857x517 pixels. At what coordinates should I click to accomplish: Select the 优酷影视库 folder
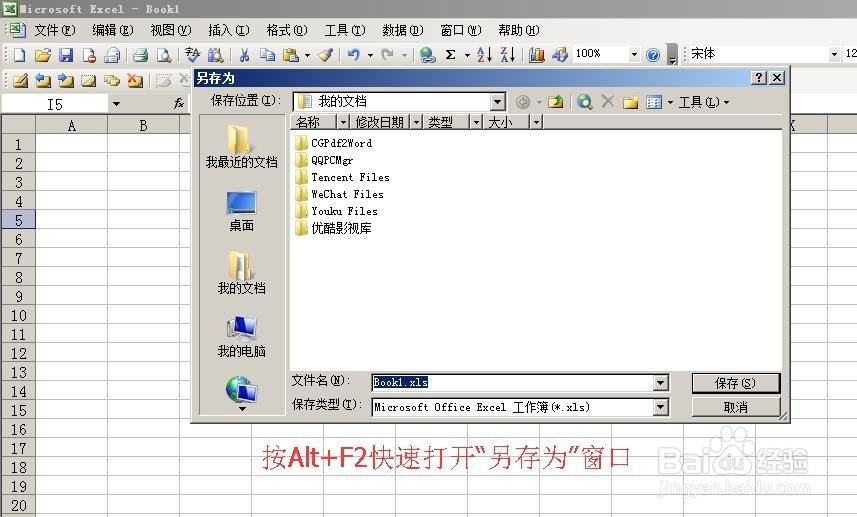(333, 228)
